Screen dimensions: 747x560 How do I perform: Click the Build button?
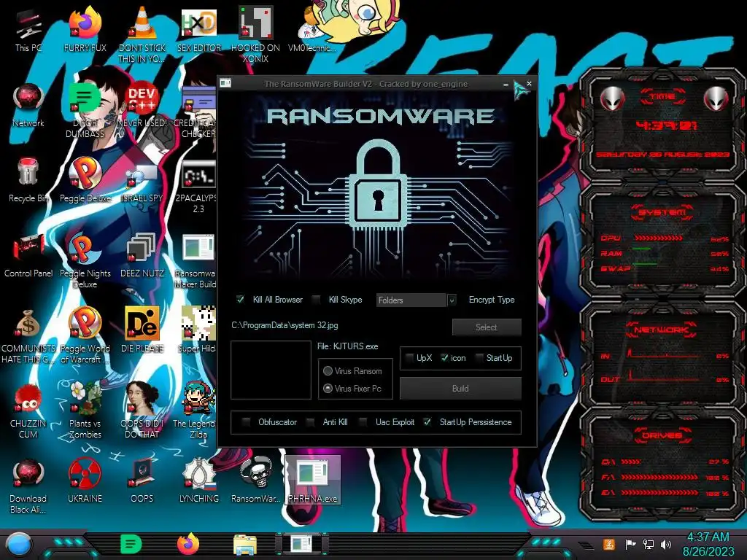pos(460,389)
